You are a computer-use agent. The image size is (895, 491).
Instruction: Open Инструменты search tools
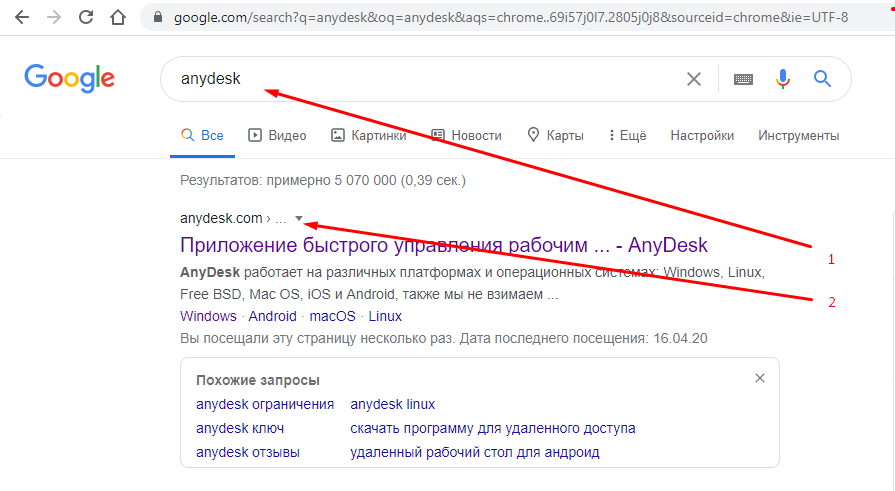(x=799, y=135)
